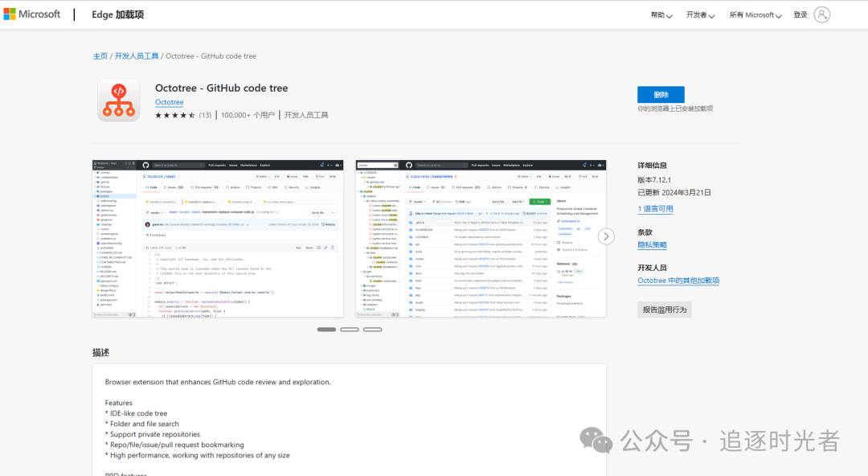Select the second carousel page indicator
868x476 pixels.
click(x=350, y=330)
